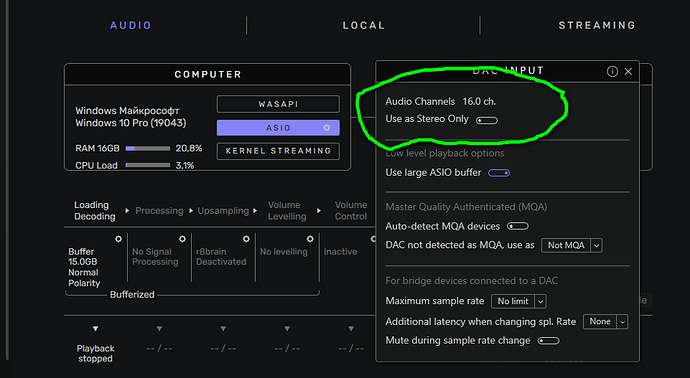Click arrow between Loading Decoding and Processing

click(127, 211)
